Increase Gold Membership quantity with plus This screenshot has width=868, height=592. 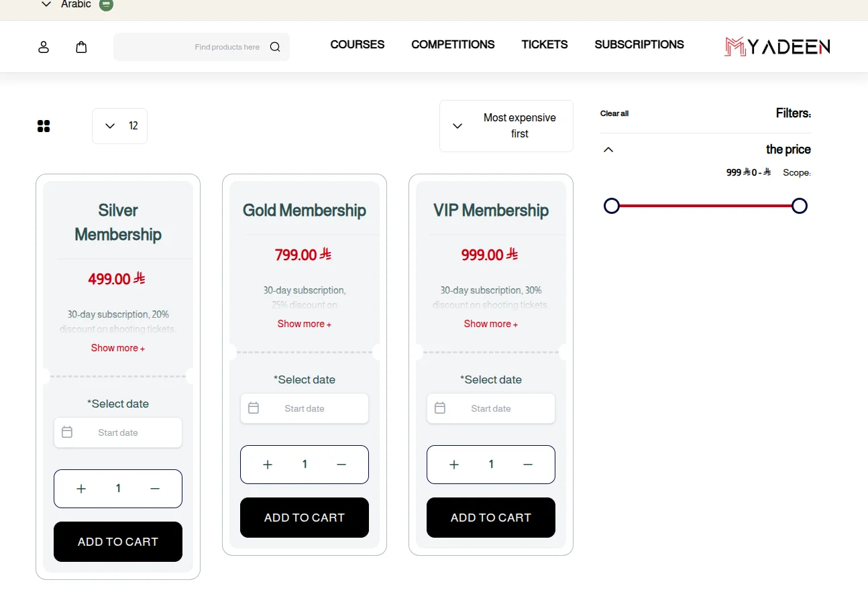[268, 465]
